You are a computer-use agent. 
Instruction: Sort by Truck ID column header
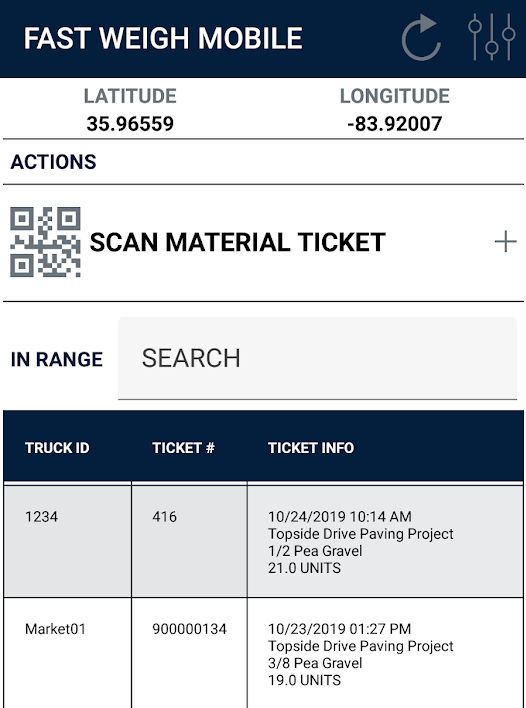[57, 448]
